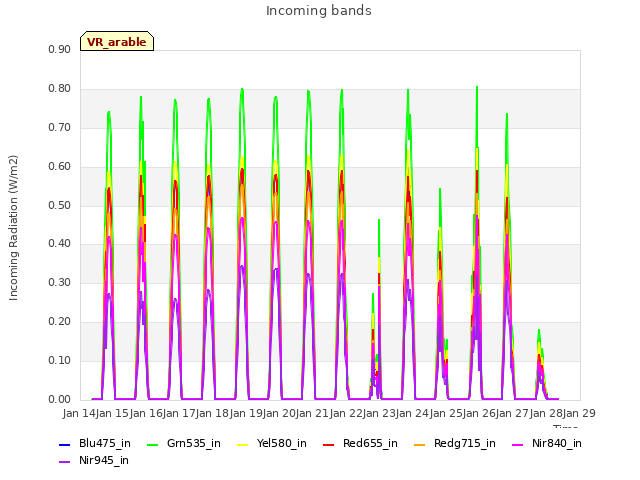Click the Incoming Radiation (W/m2) axis label

click(x=13, y=228)
